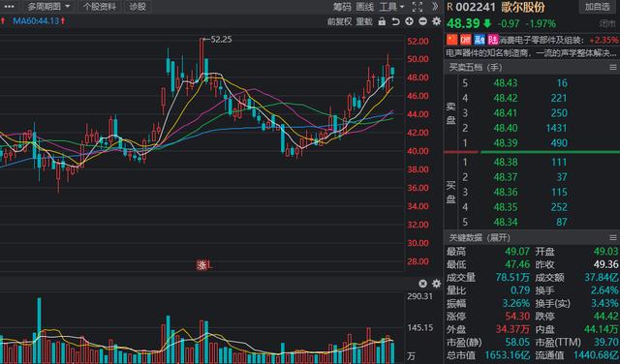
Task: Open main chart settings gear
Action: [436, 21]
